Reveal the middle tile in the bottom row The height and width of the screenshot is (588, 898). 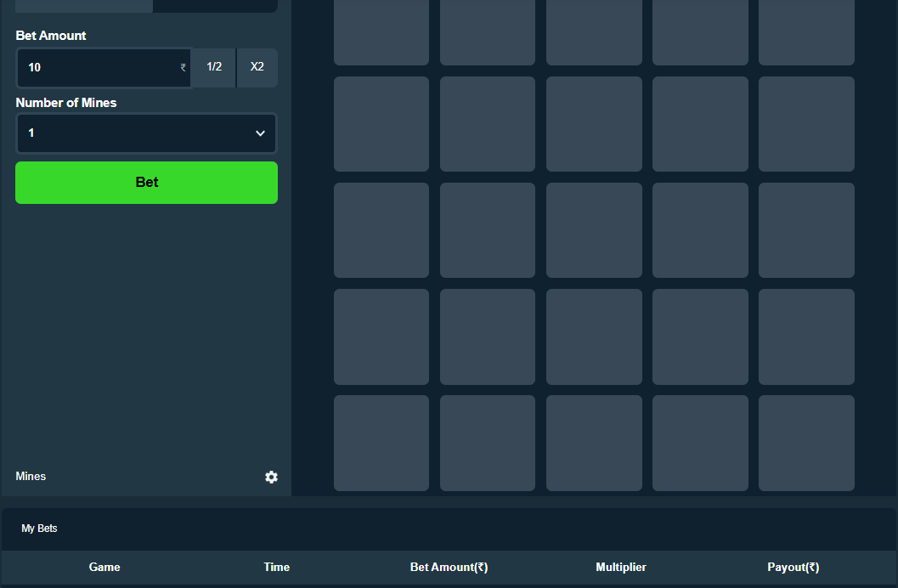coord(594,443)
